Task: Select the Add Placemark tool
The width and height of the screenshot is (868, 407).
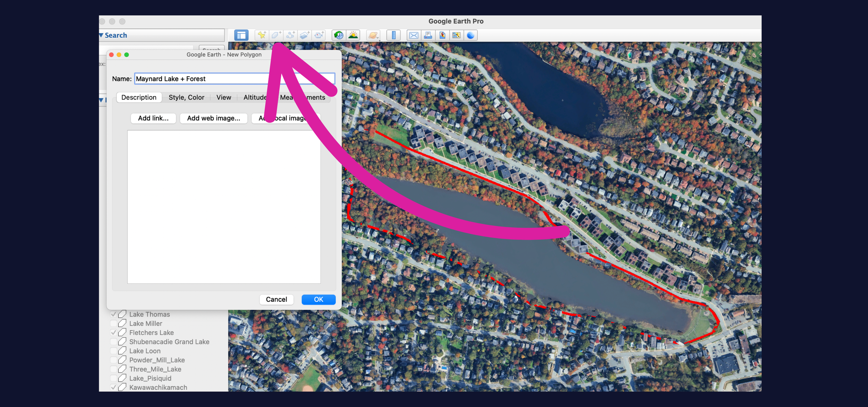Action: point(261,35)
